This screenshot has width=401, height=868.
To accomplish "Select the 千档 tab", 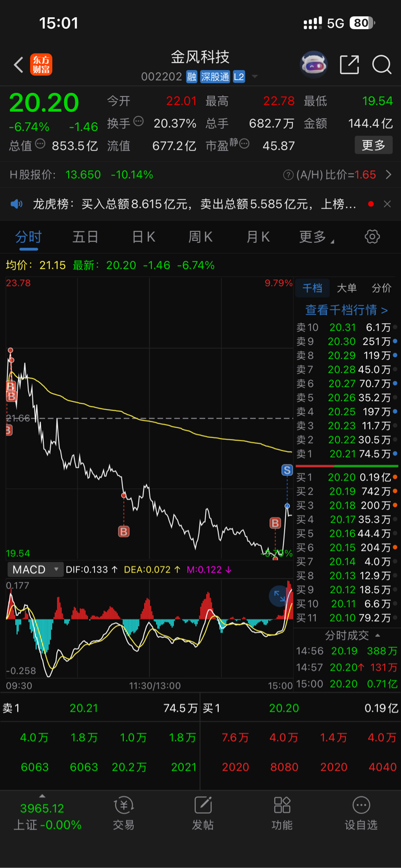I will tap(312, 288).
